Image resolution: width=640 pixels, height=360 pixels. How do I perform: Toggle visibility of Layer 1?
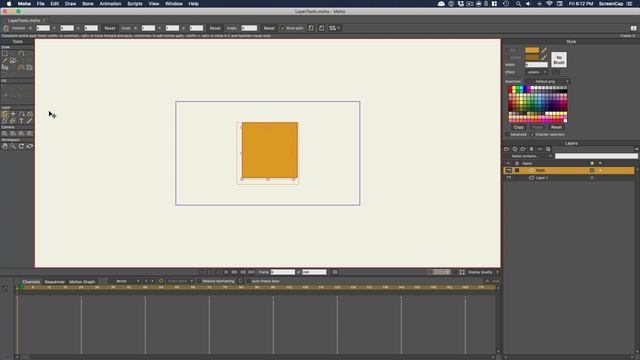509,178
